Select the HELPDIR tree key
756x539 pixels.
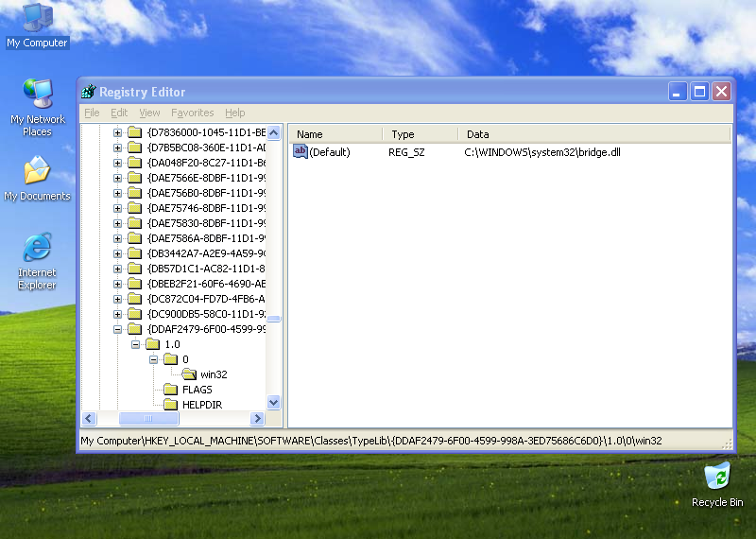pos(197,405)
